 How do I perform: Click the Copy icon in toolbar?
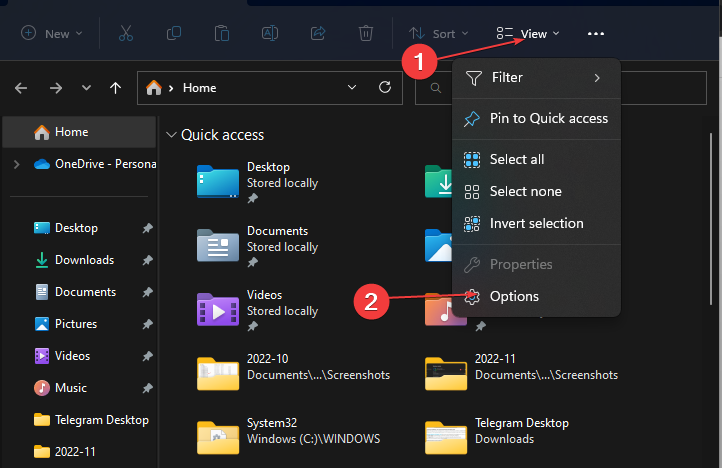[174, 34]
